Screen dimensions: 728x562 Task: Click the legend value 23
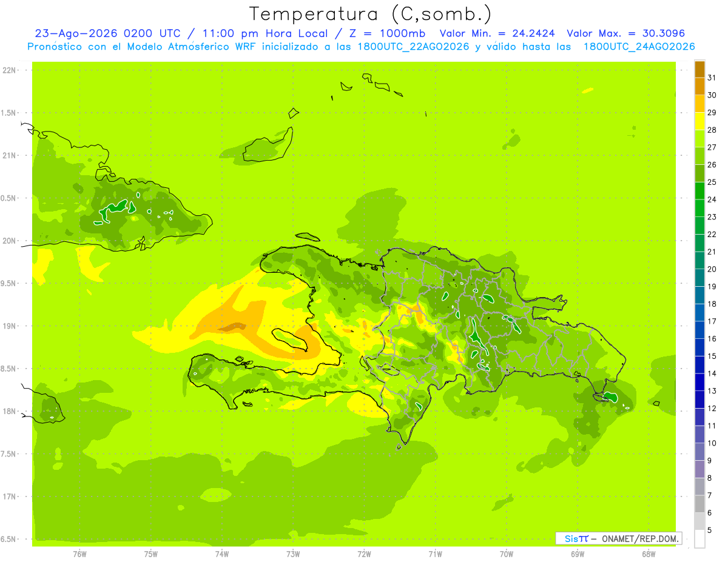(712, 217)
